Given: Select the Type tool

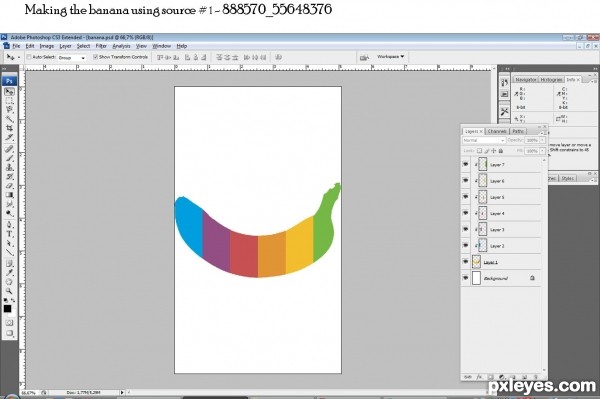Looking at the screenshot, I should pos(9,234).
